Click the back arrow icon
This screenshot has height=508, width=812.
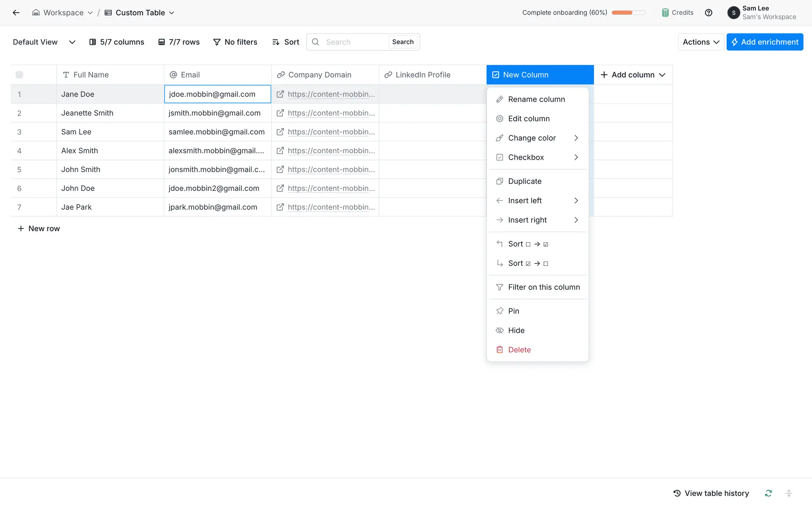(x=16, y=13)
